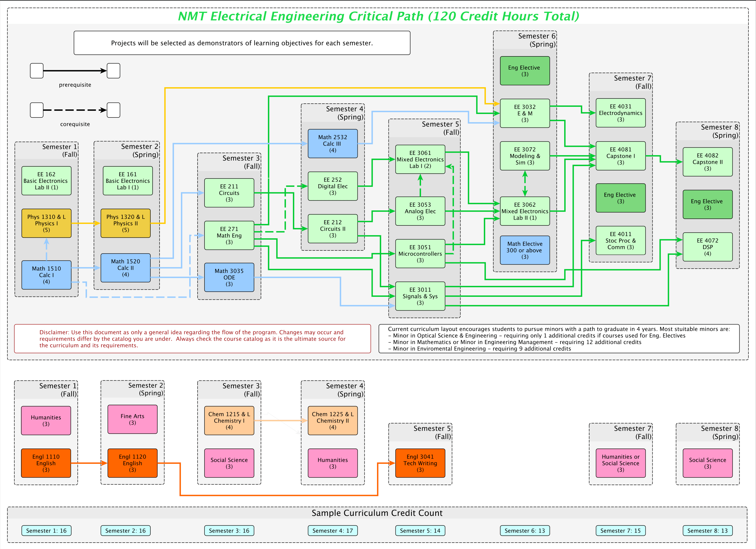Viewport: 756px width, 549px height.
Task: Click the EE 271 Math Eng box
Action: [x=229, y=235]
